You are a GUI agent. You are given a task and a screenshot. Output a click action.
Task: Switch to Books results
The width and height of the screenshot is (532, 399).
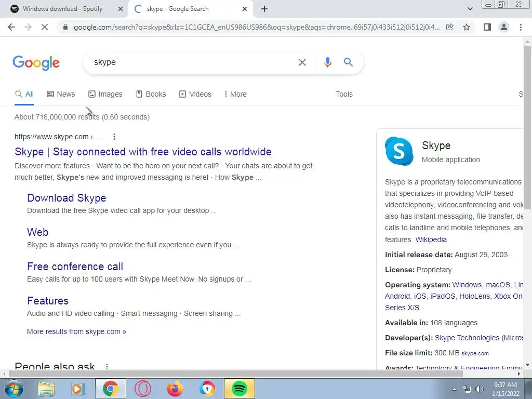(151, 95)
